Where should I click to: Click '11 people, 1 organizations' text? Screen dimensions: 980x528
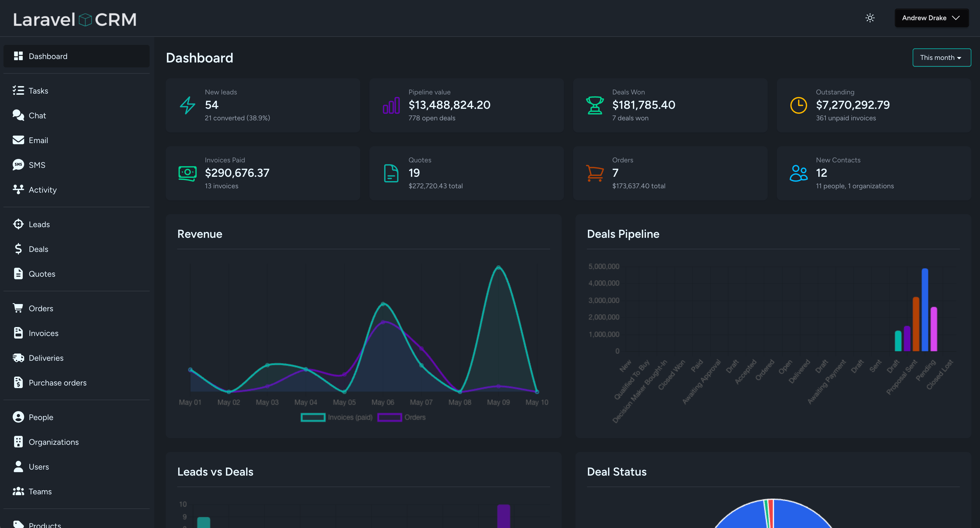pos(855,186)
